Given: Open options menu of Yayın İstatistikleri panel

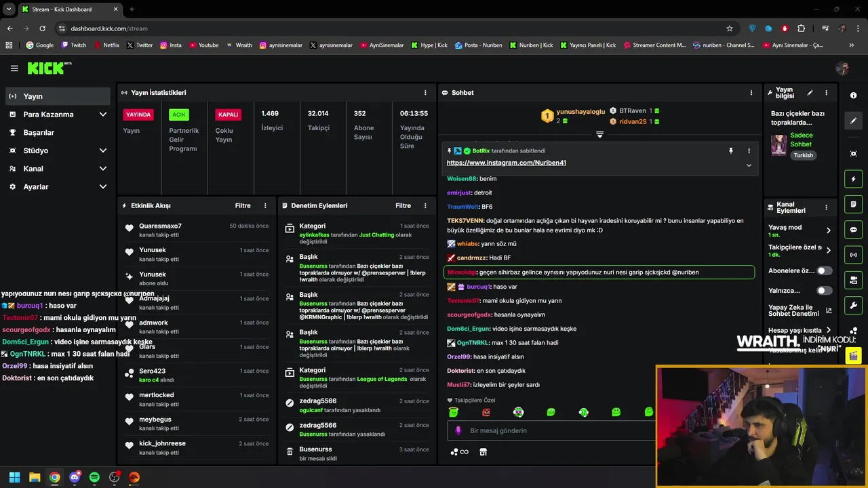Looking at the screenshot, I should (425, 93).
